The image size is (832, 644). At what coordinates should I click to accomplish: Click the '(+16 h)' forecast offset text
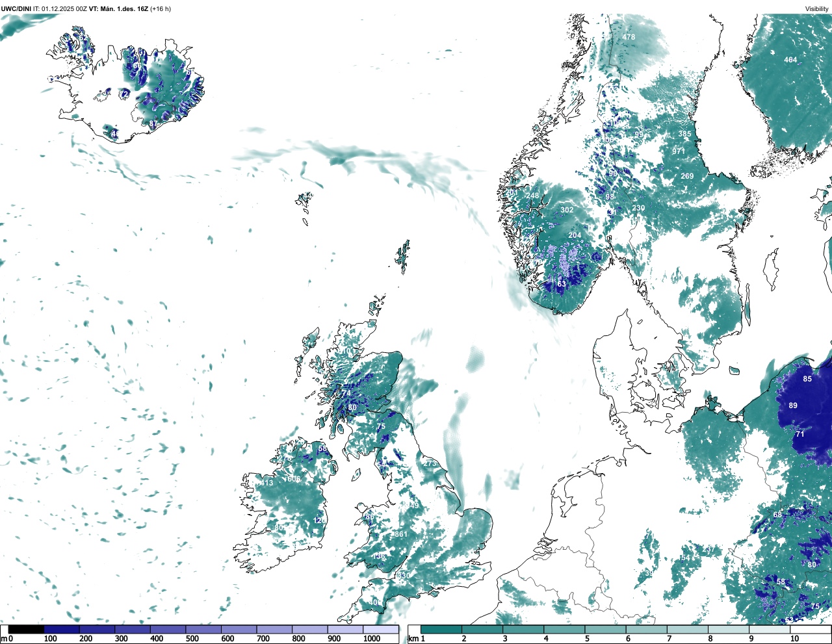[161, 8]
